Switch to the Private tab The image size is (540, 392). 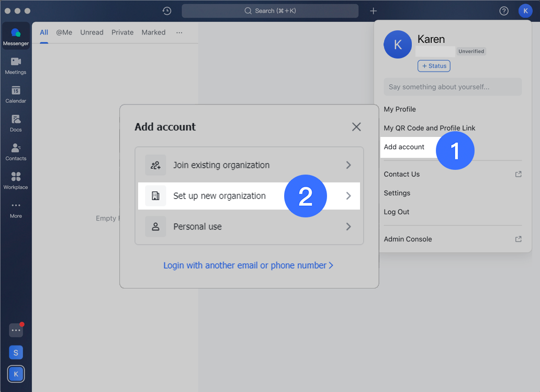122,32
